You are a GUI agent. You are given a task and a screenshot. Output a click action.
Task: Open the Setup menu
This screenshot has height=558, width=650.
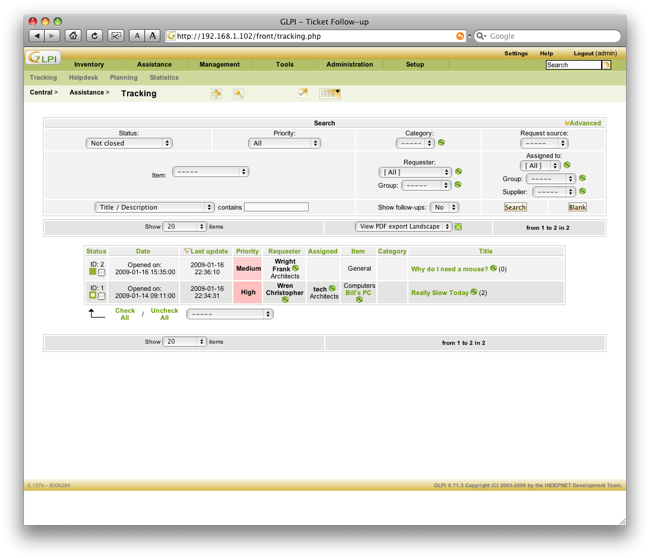pos(415,64)
